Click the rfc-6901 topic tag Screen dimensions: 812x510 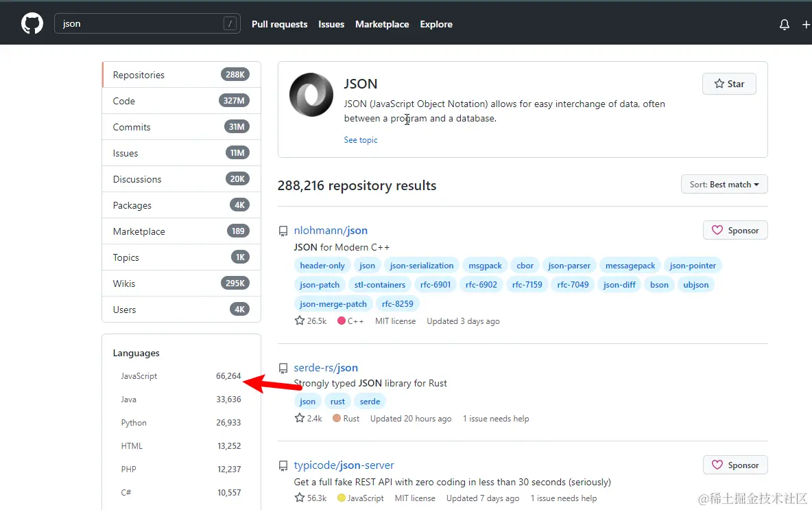(x=435, y=285)
